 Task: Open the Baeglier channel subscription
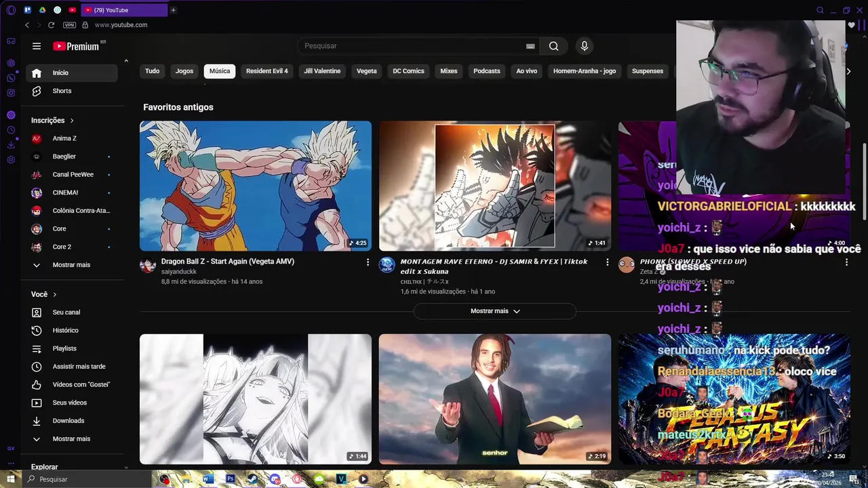pos(72,157)
